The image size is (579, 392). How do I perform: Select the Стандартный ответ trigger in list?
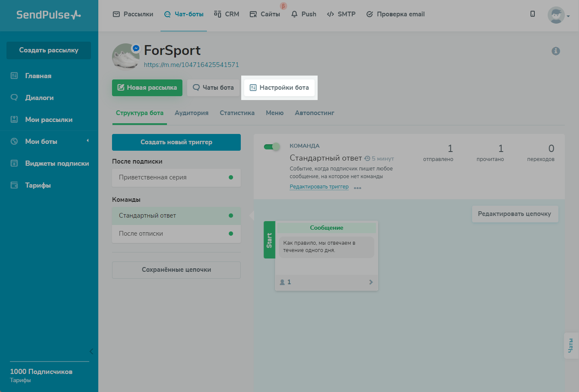tap(176, 216)
